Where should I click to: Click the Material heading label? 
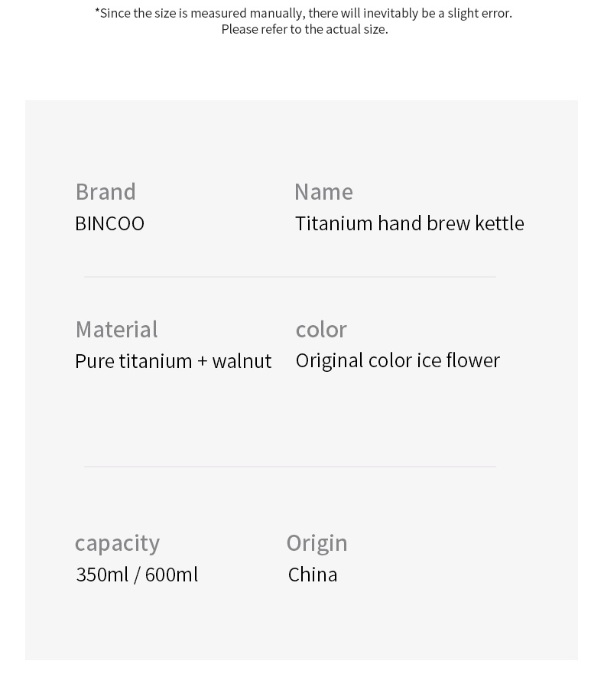[x=116, y=329]
